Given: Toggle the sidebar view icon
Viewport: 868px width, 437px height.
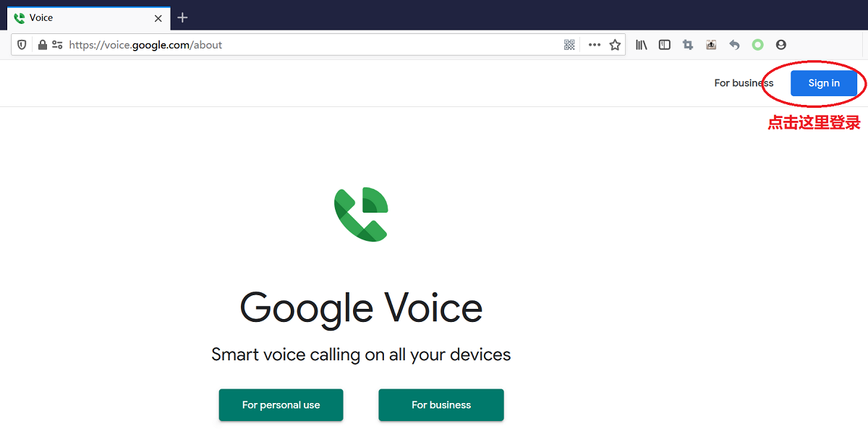Looking at the screenshot, I should coord(665,45).
